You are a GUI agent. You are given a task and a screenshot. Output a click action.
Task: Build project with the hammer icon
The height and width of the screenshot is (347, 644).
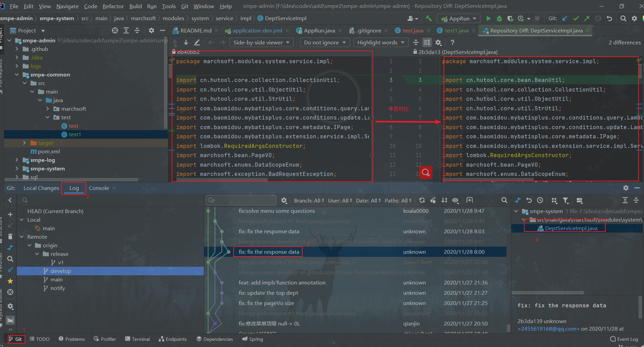(x=429, y=18)
